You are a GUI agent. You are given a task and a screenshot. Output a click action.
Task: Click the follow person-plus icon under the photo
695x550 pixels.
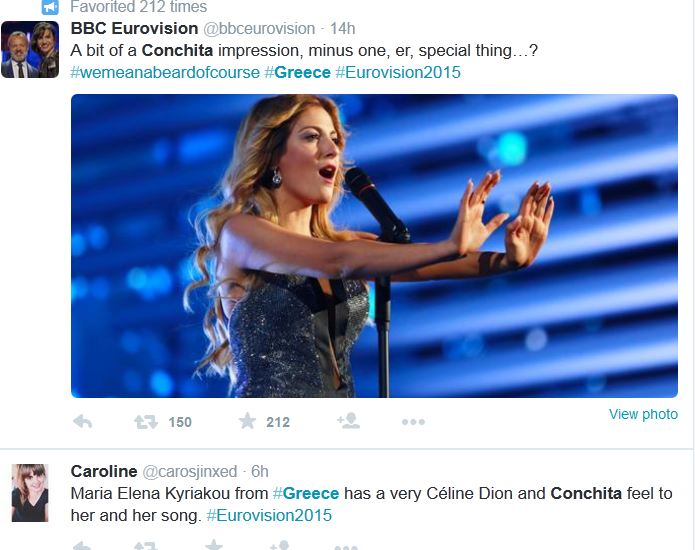[x=348, y=421]
